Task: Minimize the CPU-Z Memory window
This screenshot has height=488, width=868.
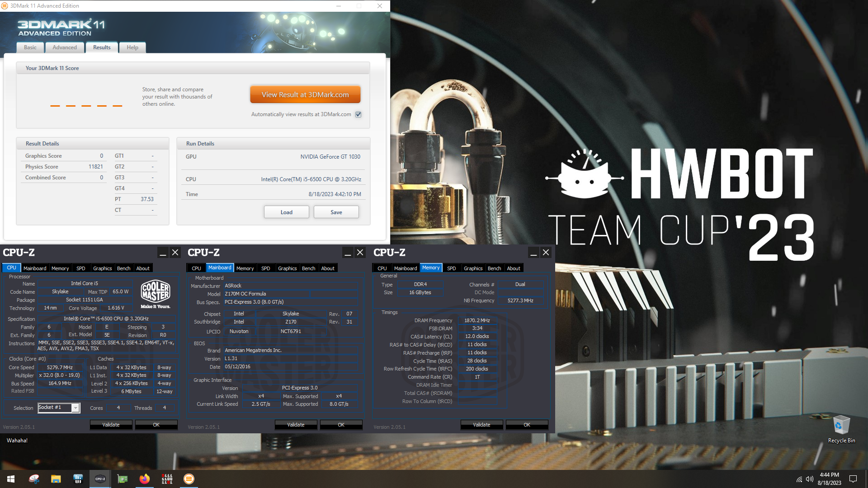Action: coord(533,253)
